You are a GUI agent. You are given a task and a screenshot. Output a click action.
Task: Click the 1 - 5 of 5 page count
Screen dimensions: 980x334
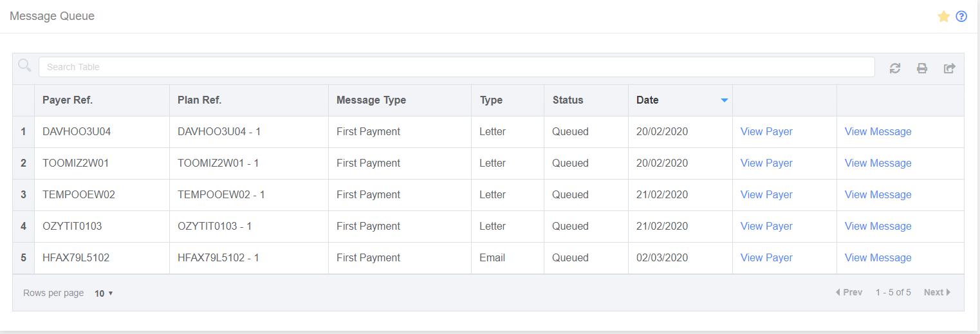[x=893, y=292]
